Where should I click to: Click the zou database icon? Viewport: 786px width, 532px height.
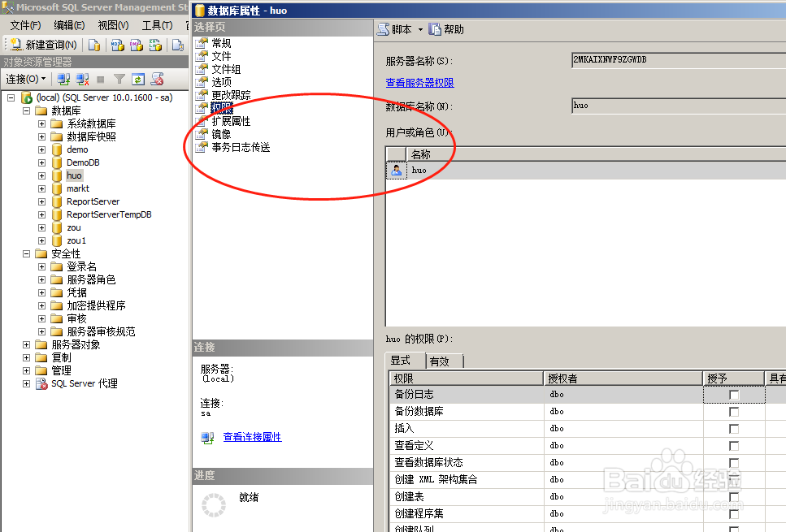click(57, 228)
